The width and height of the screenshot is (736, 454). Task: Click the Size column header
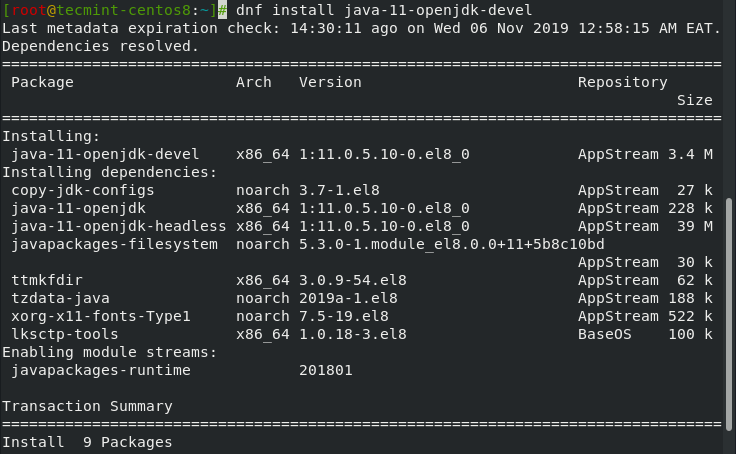(694, 100)
